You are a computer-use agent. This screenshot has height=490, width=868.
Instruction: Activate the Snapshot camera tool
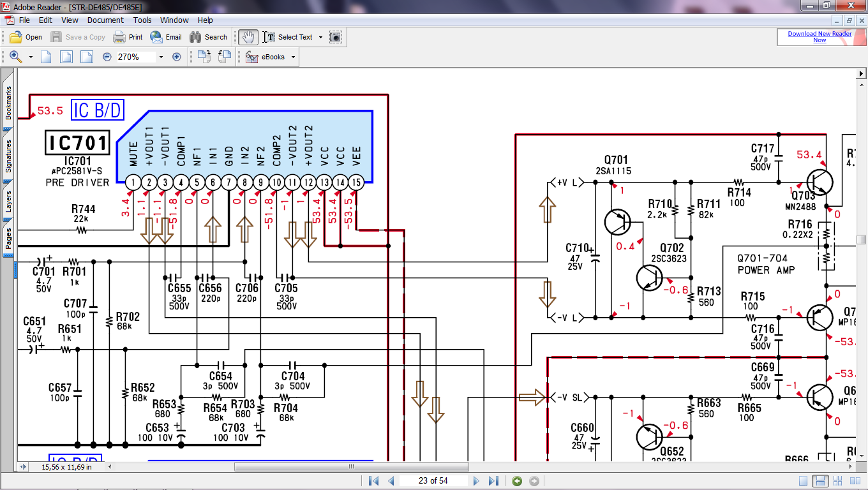[336, 37]
